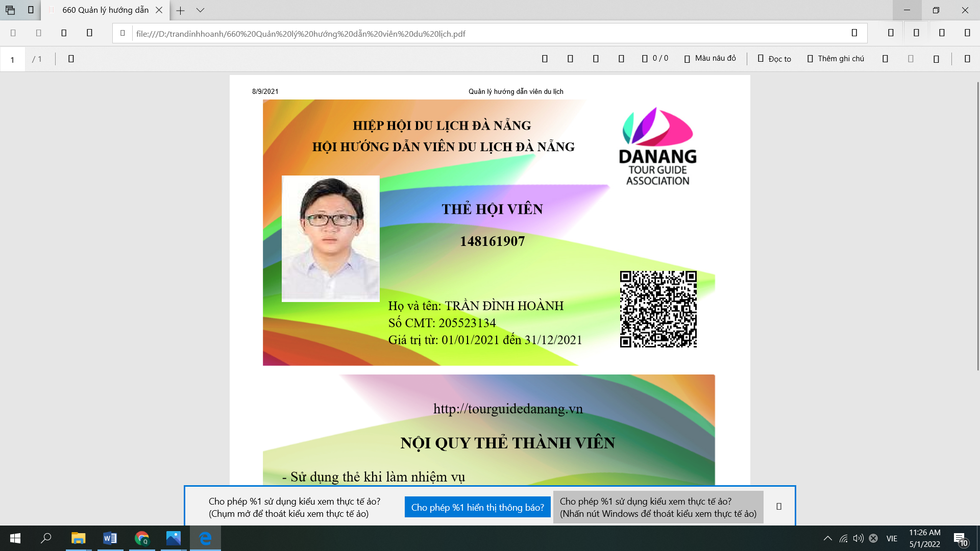980x551 pixels.
Task: Open web notes pen in Edge toolbar
Action: 916,33
